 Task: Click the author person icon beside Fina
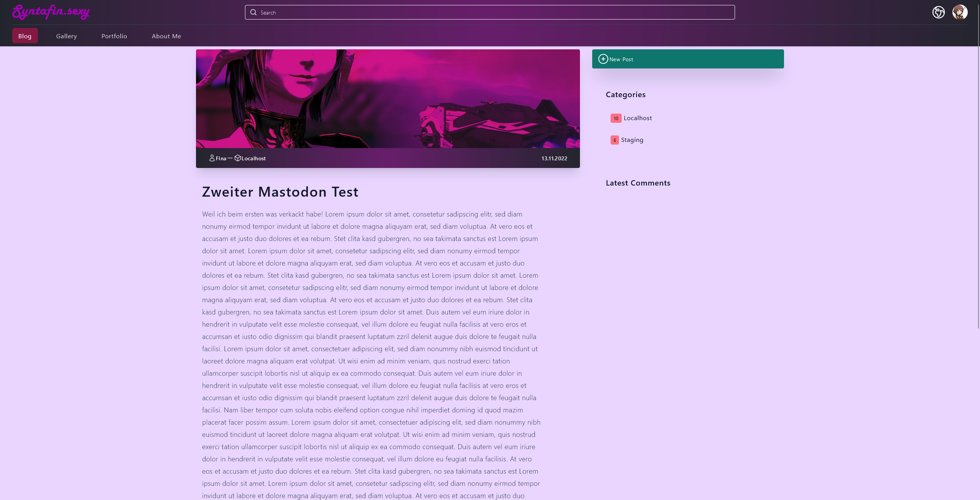(212, 158)
